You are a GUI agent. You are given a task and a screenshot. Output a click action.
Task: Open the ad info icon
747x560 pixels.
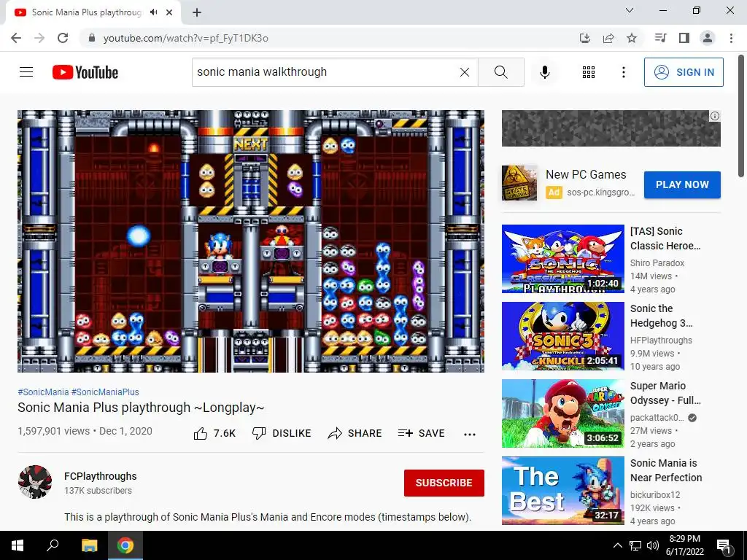[x=715, y=116]
